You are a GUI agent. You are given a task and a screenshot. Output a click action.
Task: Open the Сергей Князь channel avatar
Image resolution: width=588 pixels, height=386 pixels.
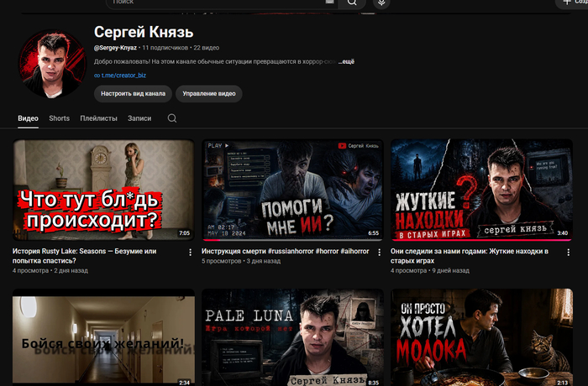point(52,64)
